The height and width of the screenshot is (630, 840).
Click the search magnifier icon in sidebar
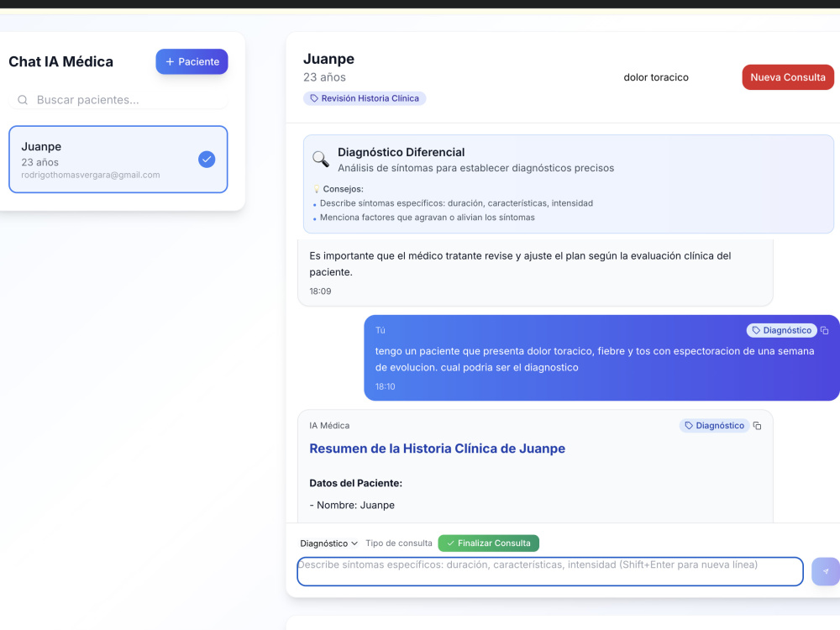pos(23,100)
